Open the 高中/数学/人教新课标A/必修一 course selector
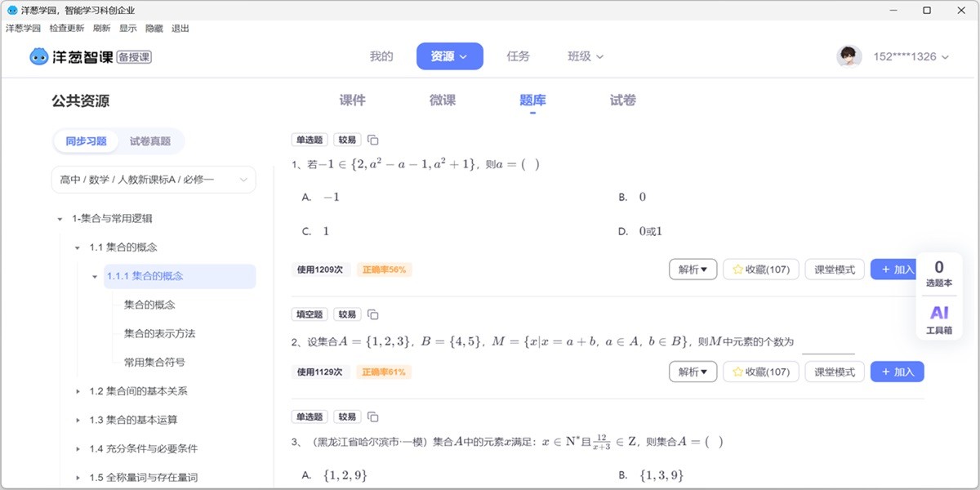Image resolution: width=980 pixels, height=490 pixels. tap(154, 179)
